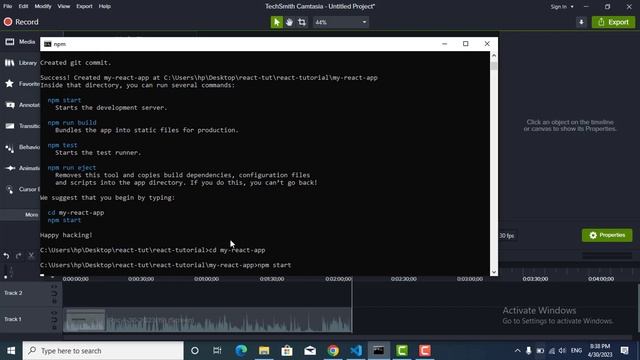The image size is (640, 360).
Task: Open the 44% canvas zoom dropdown
Action: [340, 22]
